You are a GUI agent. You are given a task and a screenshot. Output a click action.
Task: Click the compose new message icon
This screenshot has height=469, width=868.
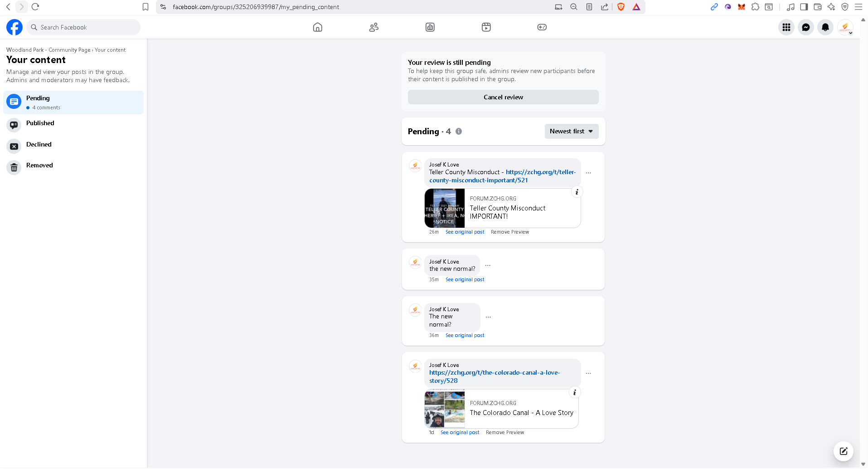coord(843,451)
